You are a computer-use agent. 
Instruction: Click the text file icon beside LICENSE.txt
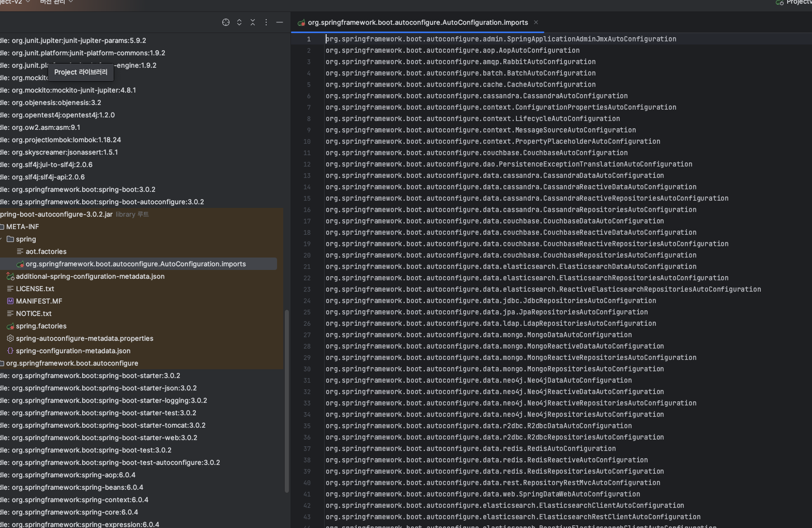(x=10, y=289)
